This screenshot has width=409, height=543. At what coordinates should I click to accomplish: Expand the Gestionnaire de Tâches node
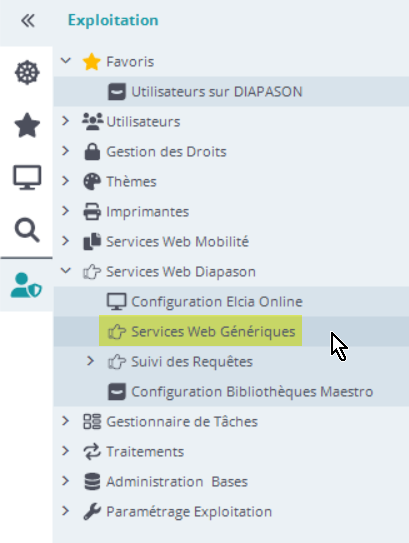65,421
